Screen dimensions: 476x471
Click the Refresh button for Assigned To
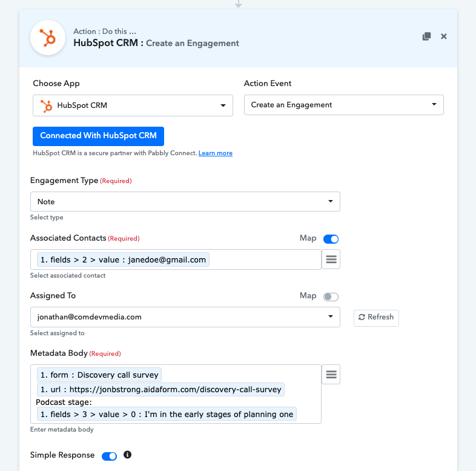point(376,317)
